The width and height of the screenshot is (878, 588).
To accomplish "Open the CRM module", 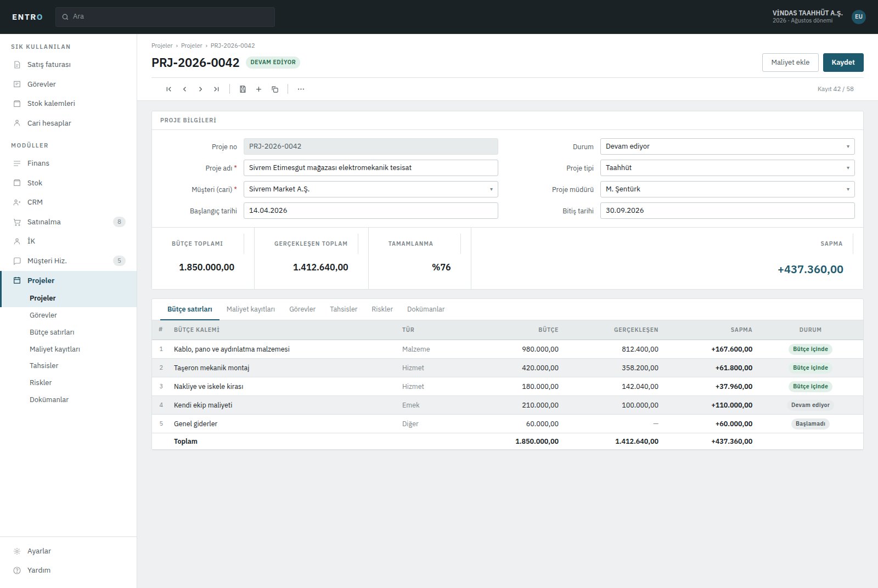I will coord(68,202).
